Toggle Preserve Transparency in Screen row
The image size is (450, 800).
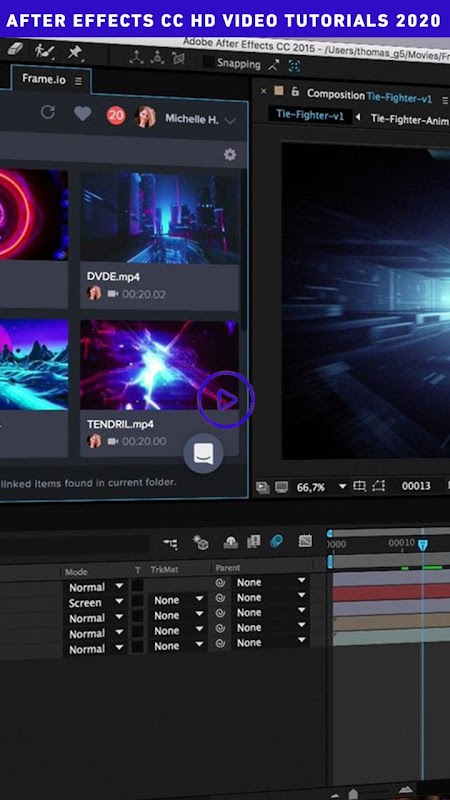coord(137,602)
